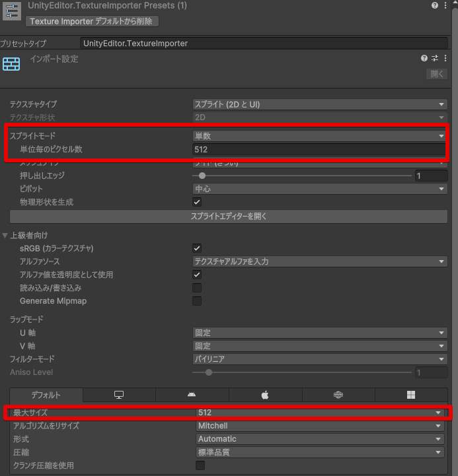Image resolution: width=458 pixels, height=476 pixels.
Task: Open the 圧縮 標準品質 dropdown
Action: point(320,452)
